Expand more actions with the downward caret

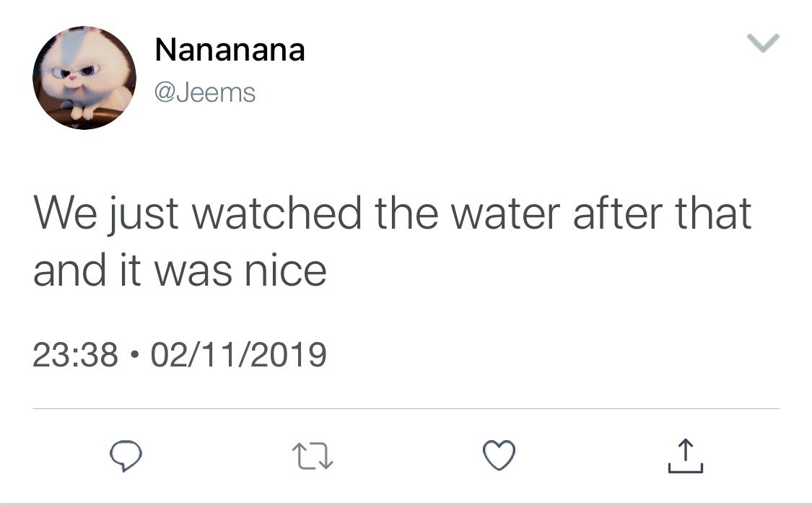click(x=764, y=43)
